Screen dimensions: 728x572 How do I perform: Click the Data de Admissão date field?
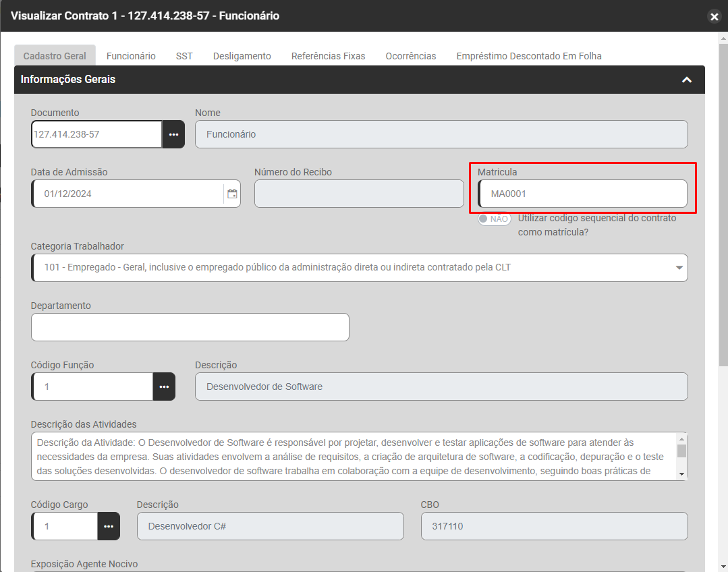coord(127,194)
